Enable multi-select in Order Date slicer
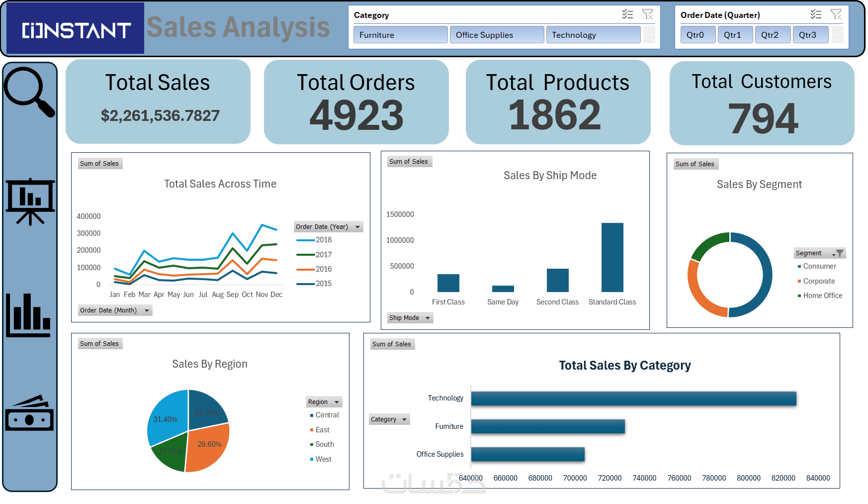Screen dimensions: 868x504 [816, 14]
